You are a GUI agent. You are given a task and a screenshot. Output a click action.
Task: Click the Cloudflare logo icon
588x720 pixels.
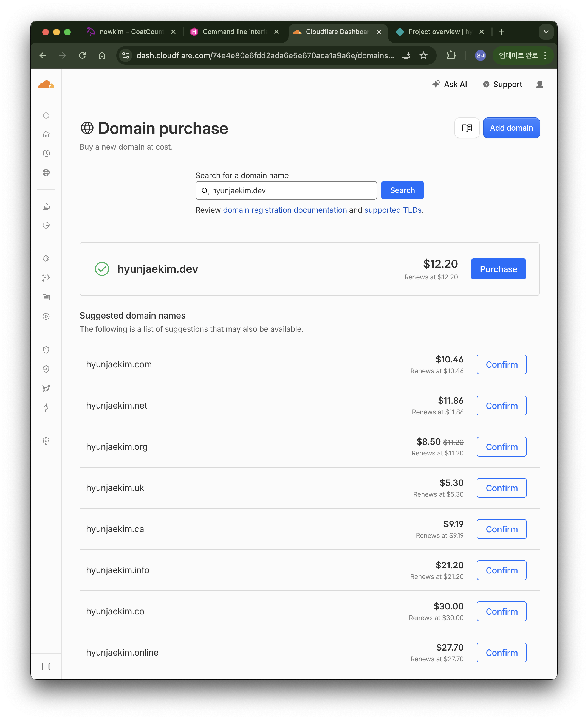click(x=46, y=84)
